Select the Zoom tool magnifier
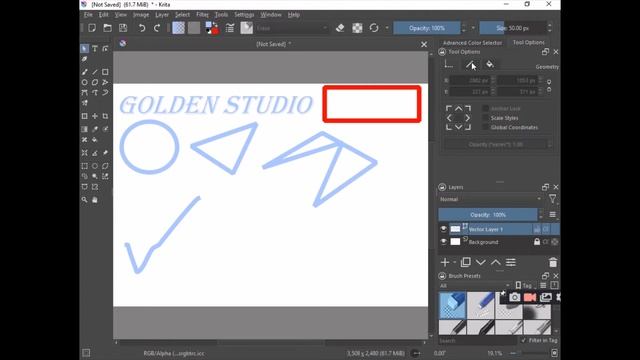 [84, 200]
